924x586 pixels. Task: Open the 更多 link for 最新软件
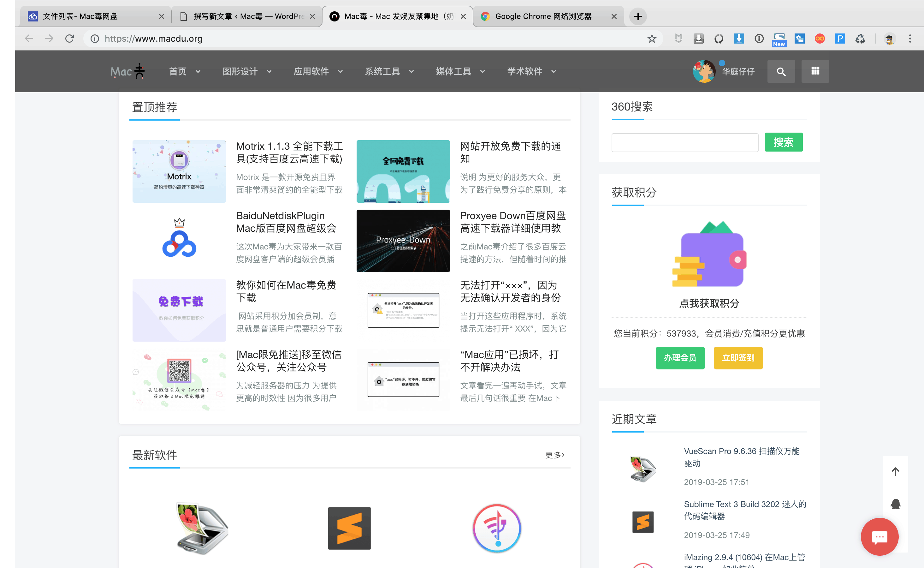[554, 455]
